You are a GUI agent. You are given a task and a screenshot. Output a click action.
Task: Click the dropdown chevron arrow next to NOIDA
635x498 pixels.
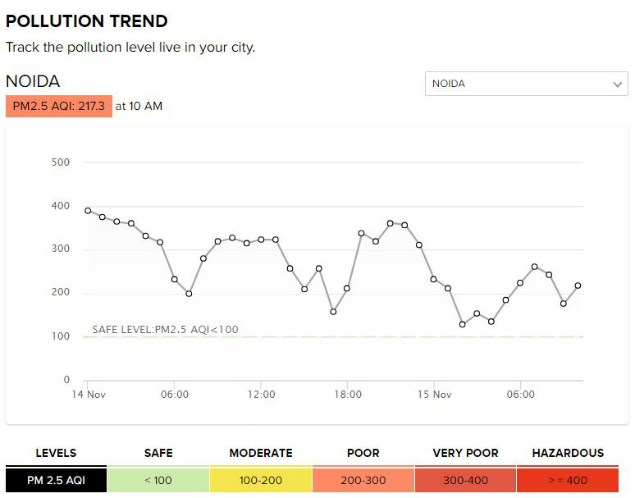point(617,84)
